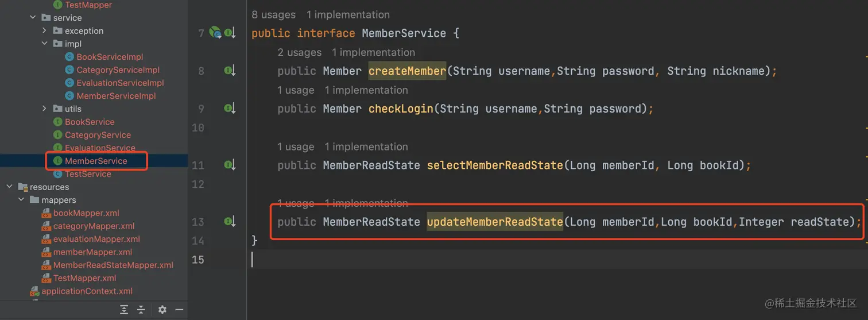Click the updateMemberReadState method name
The width and height of the screenshot is (868, 320).
click(495, 221)
